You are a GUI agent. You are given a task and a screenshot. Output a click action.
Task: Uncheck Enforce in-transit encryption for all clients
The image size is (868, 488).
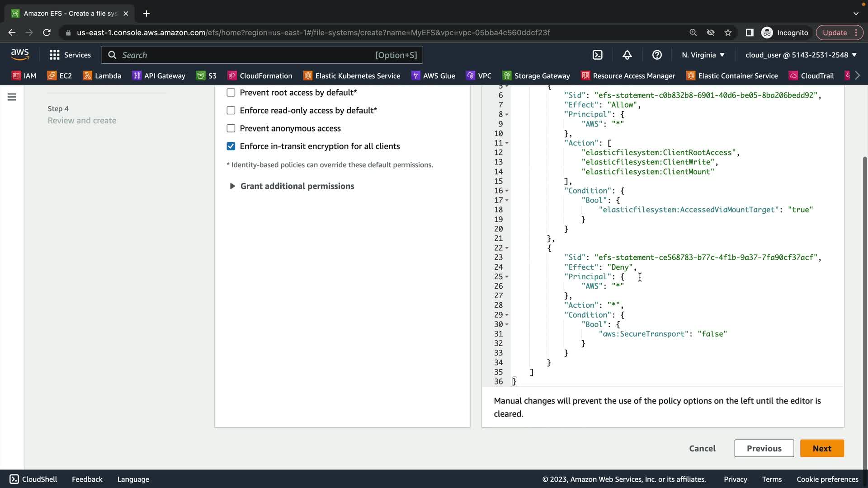pos(231,146)
